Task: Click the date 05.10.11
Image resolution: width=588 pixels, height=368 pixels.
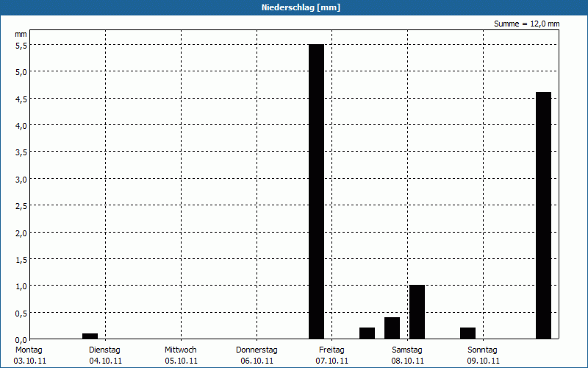Action: (181, 361)
